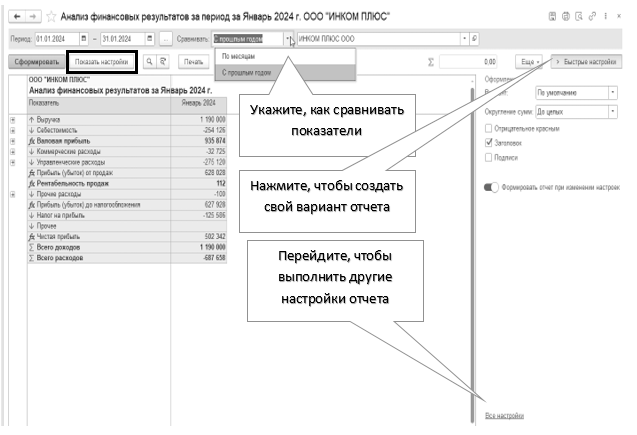The image size is (637, 435).
Task: Enable the Подписи checkbox
Action: click(489, 157)
